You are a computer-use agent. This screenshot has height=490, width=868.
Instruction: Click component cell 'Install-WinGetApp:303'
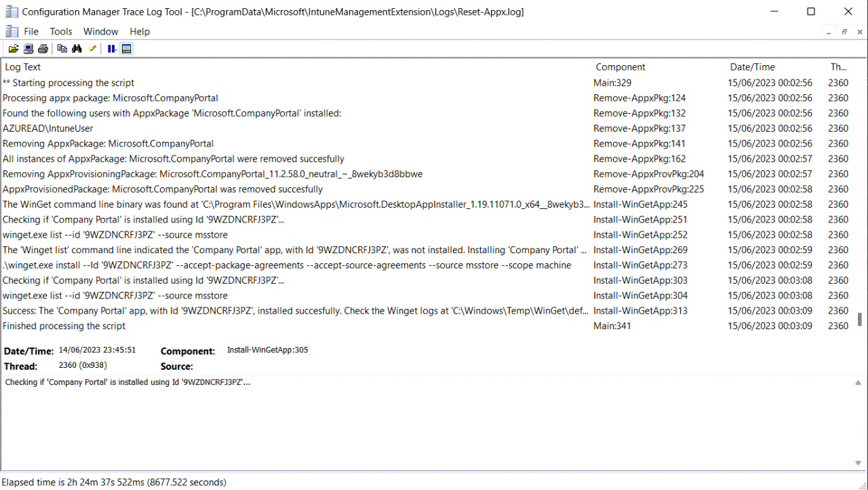click(641, 280)
